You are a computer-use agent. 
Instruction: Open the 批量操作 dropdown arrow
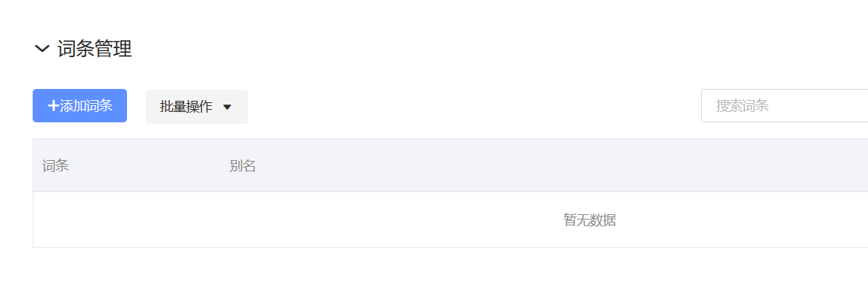point(227,107)
